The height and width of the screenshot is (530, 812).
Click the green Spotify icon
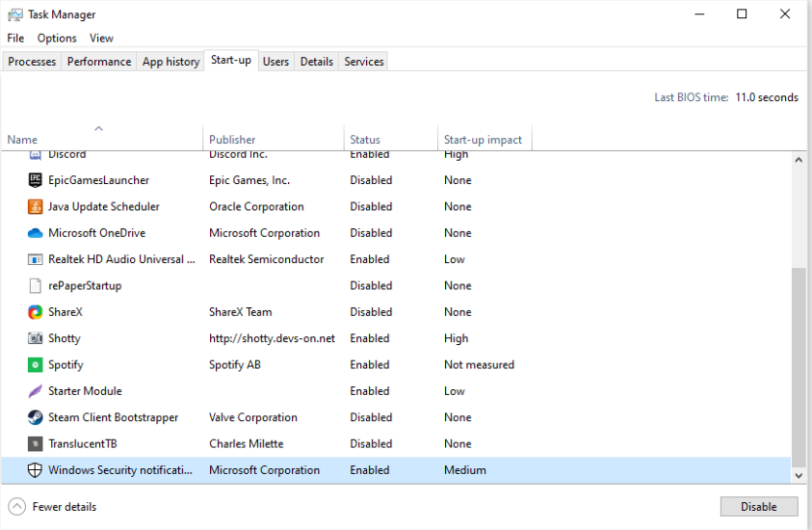[35, 364]
